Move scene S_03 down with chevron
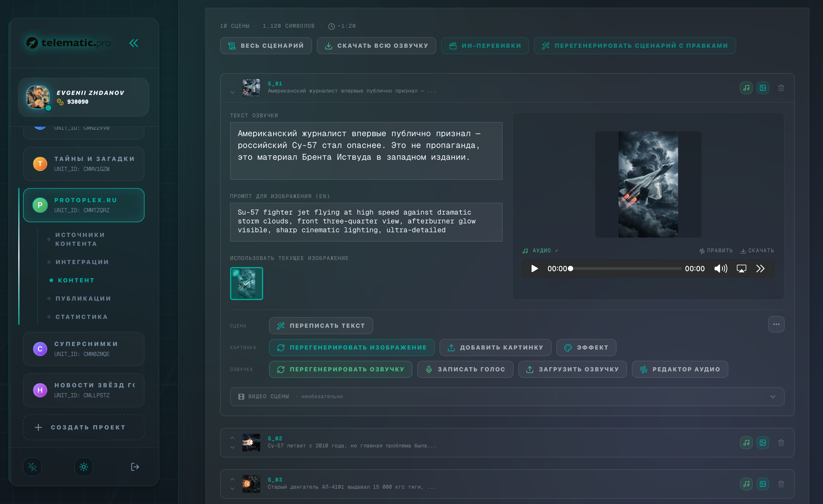The width and height of the screenshot is (823, 504). (232, 489)
